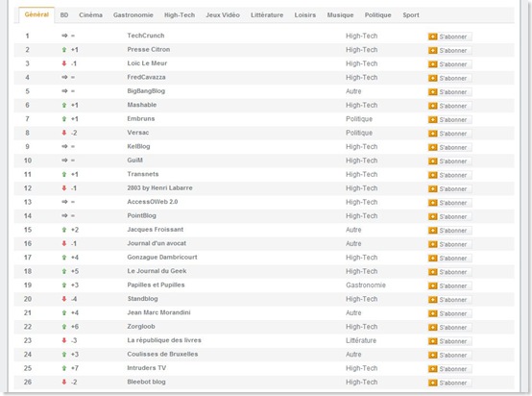Open the High-Tech category tab

[x=180, y=15]
